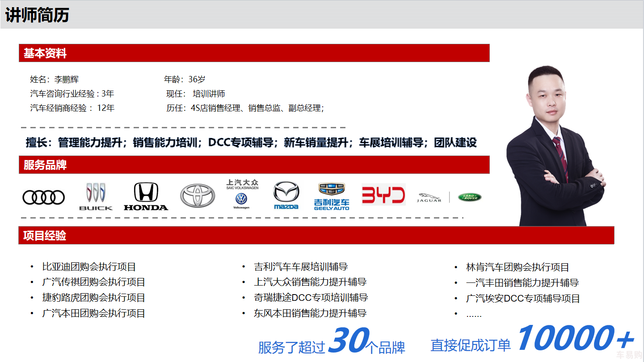644x362 pixels.
Task: Click the large blue number 30
Action: pyautogui.click(x=349, y=341)
